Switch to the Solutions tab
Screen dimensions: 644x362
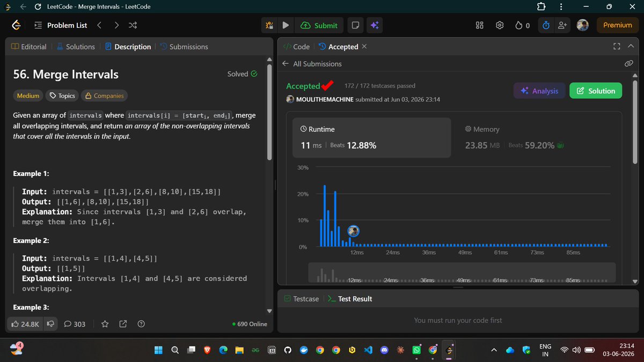tap(75, 47)
